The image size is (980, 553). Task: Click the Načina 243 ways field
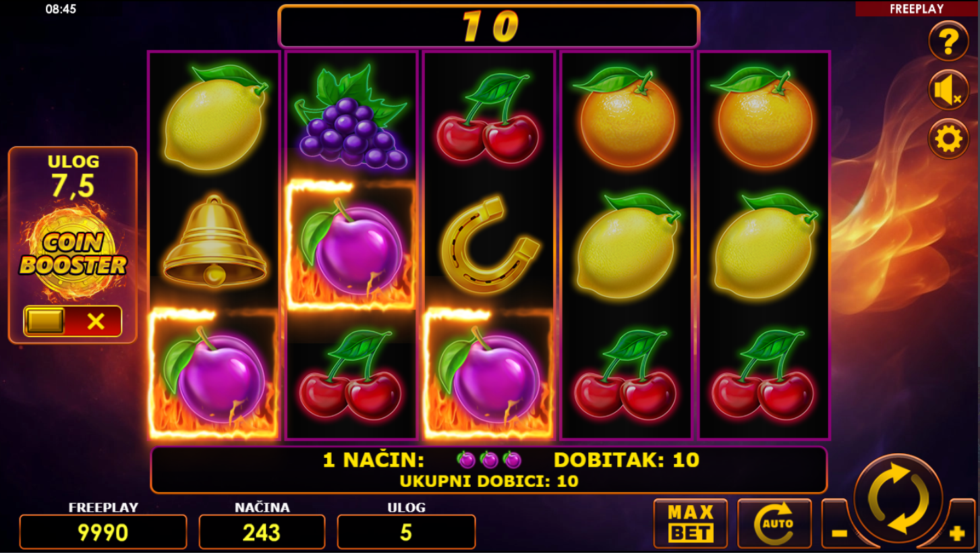tap(262, 532)
